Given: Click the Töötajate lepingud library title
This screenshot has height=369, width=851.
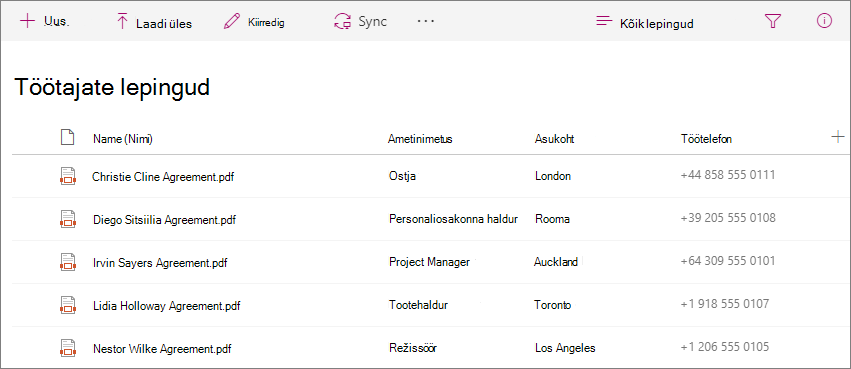Looking at the screenshot, I should tap(112, 88).
